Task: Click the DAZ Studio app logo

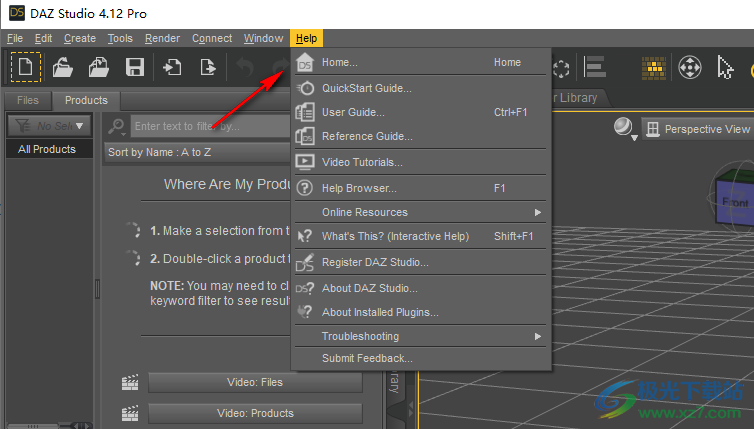Action: [17, 13]
